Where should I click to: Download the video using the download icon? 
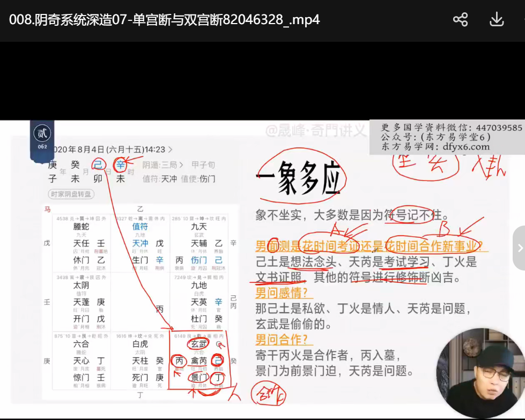[497, 20]
